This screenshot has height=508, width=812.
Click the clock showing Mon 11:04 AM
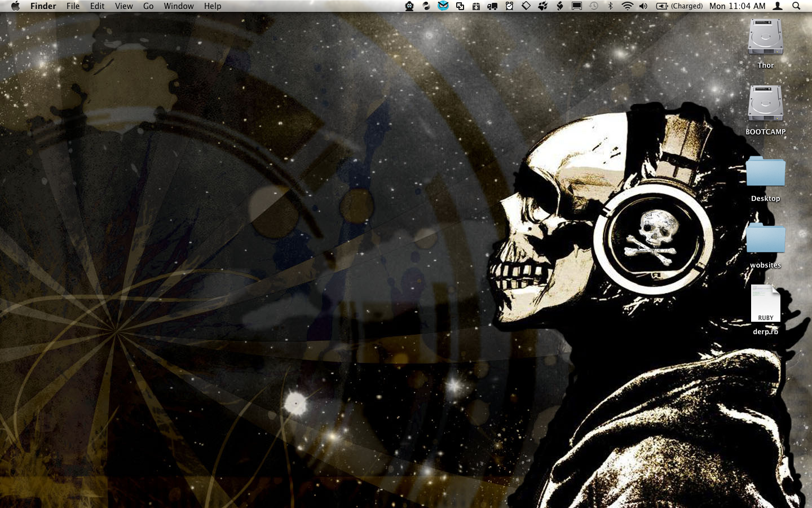pos(737,6)
